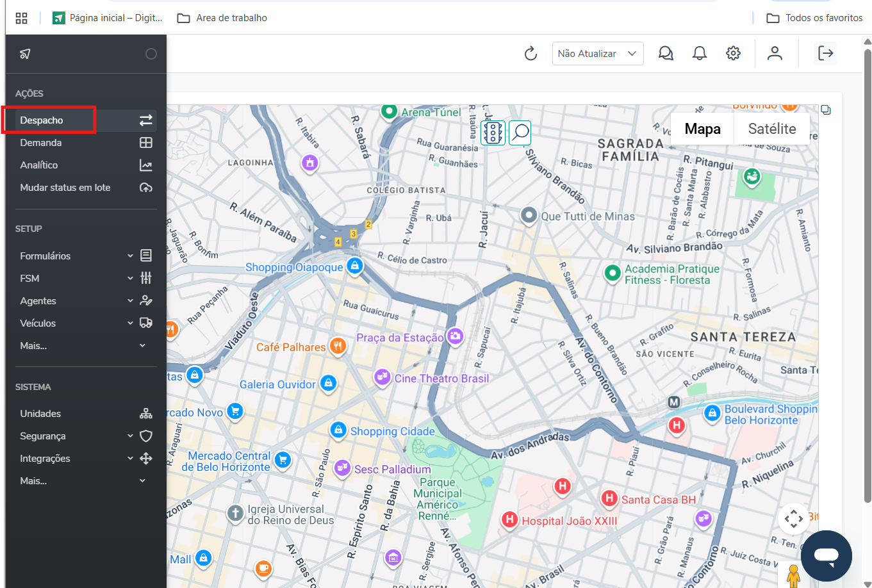Viewport: 872px width, 588px height.
Task: Switch map to Mapa view
Action: pyautogui.click(x=702, y=129)
